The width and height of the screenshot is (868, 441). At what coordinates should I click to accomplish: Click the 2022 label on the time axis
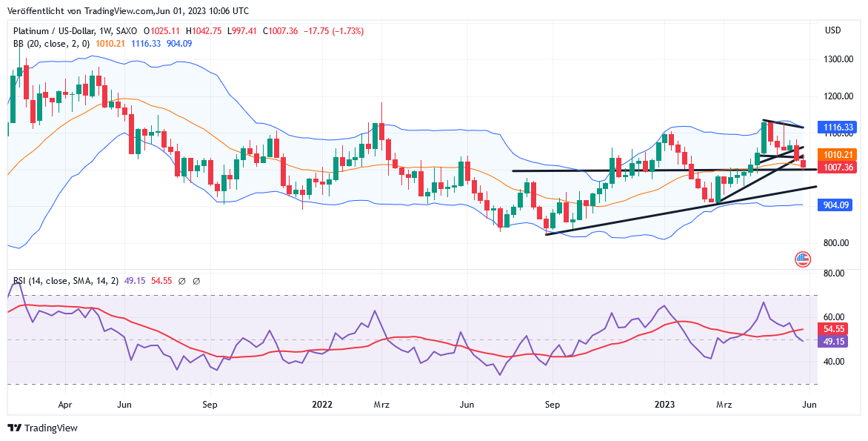coord(322,405)
